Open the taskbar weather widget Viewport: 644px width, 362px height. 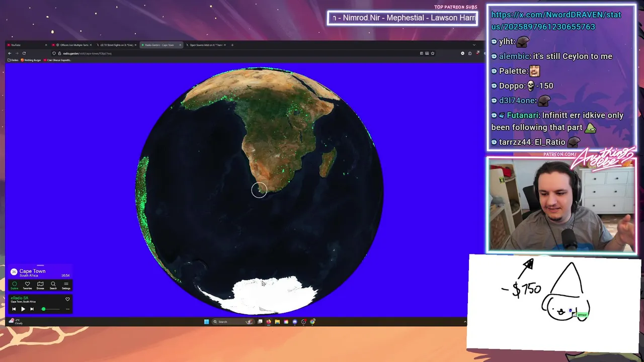pos(15,322)
